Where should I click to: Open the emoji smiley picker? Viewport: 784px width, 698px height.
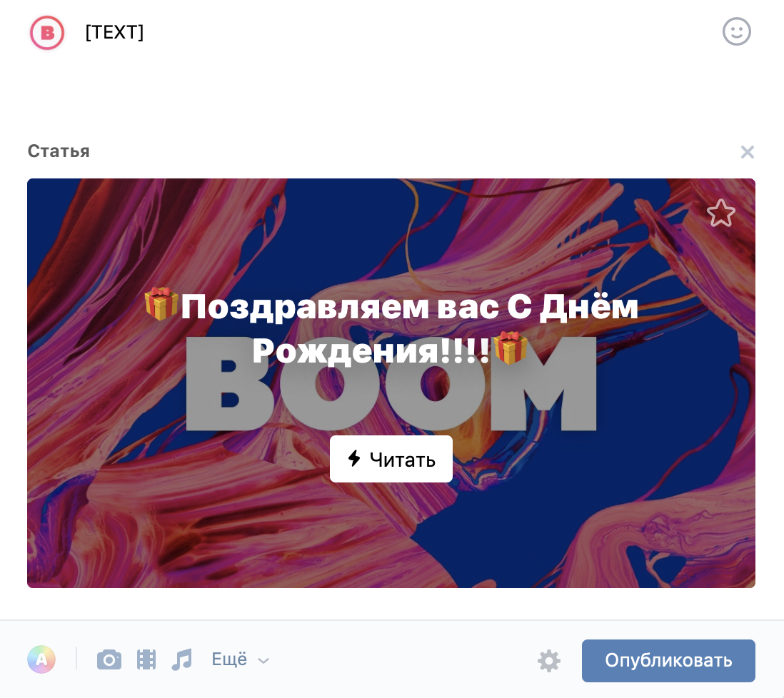pyautogui.click(x=736, y=32)
